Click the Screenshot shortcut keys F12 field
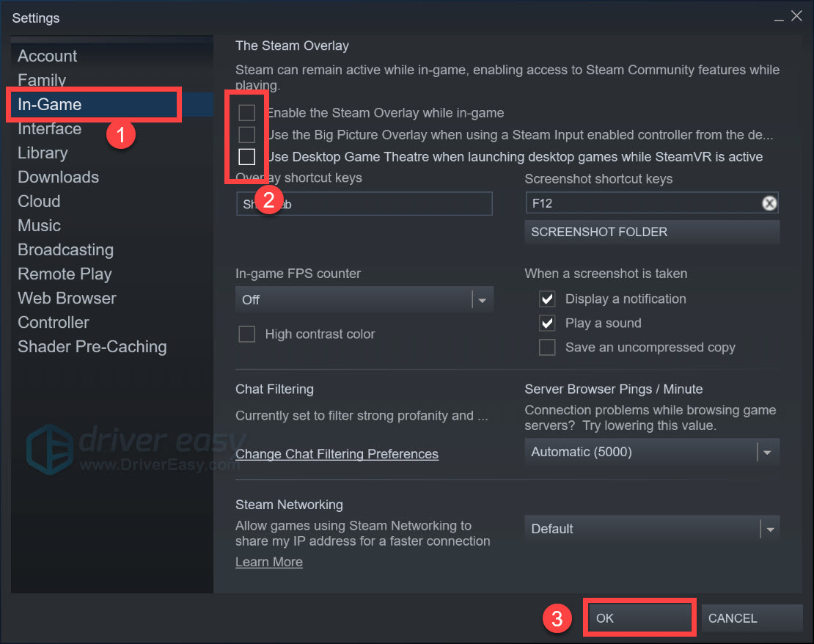Image resolution: width=814 pixels, height=644 pixels. 651,203
